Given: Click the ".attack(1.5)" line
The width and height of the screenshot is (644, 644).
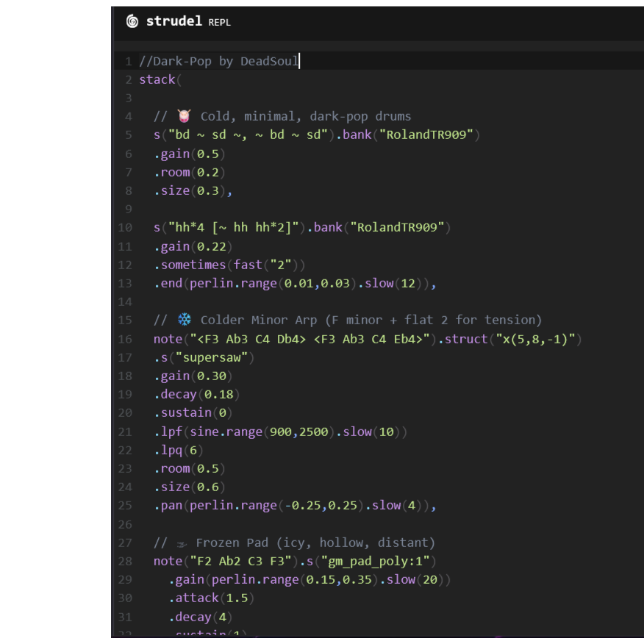Looking at the screenshot, I should click(x=207, y=598).
